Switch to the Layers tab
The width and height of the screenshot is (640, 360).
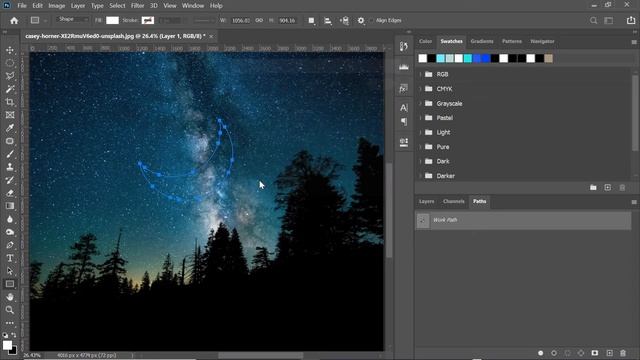[427, 201]
